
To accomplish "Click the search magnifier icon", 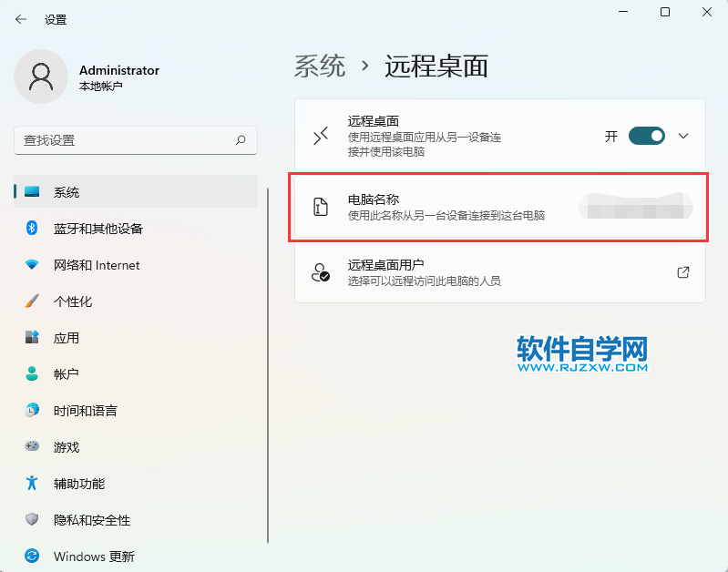I will (x=241, y=139).
